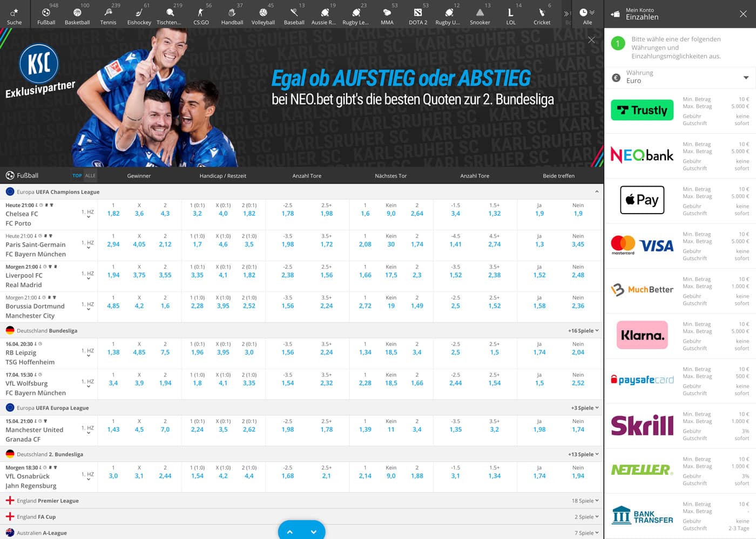Select the Fußball sport icon
This screenshot has height=539, width=756.
coord(46,13)
